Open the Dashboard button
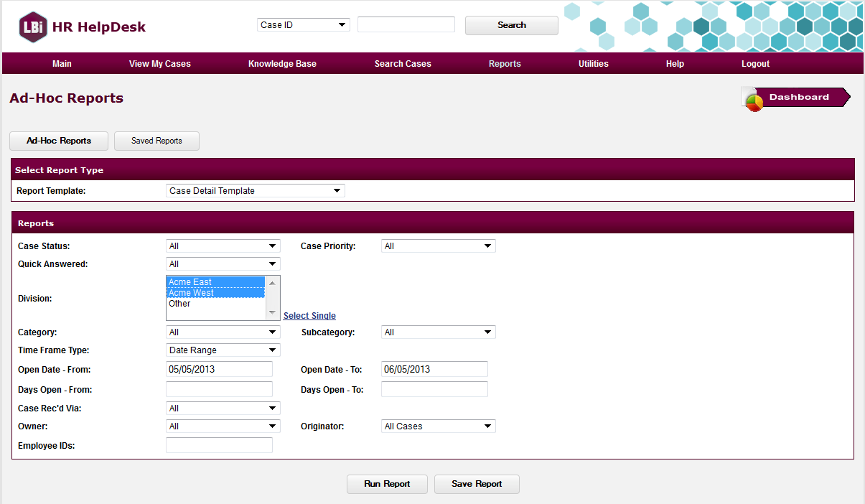865x504 pixels. (x=796, y=98)
